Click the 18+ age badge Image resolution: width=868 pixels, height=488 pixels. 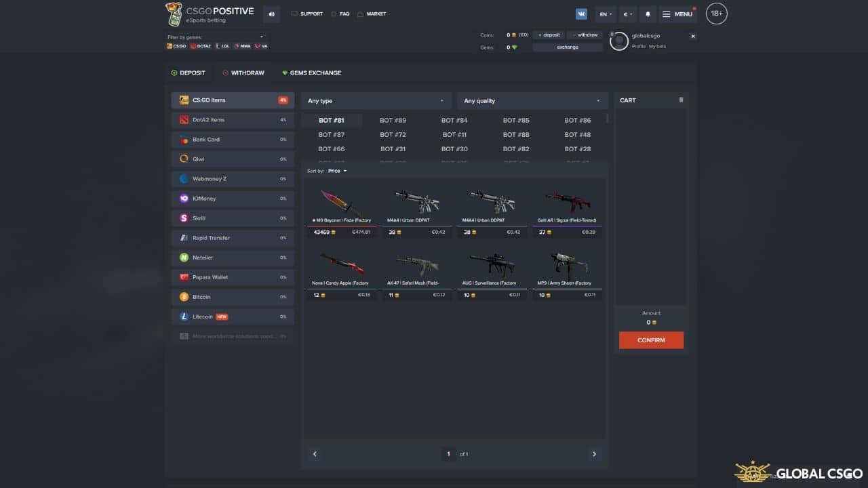[x=716, y=14]
